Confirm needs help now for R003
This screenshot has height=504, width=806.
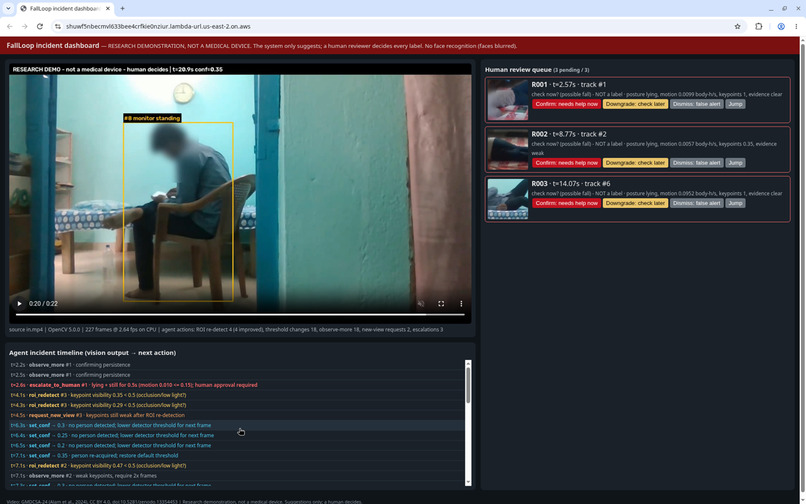(566, 203)
